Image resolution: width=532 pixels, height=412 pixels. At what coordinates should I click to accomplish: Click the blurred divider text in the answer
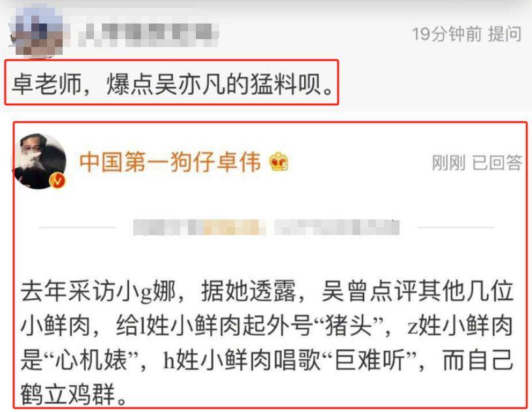(266, 227)
